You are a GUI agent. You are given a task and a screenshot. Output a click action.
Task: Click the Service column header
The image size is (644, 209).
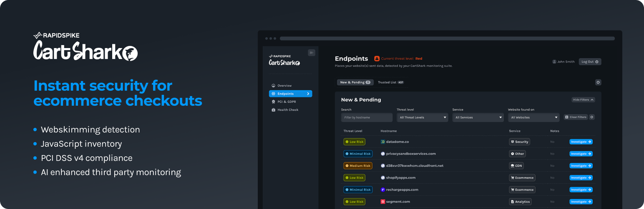[x=515, y=131]
